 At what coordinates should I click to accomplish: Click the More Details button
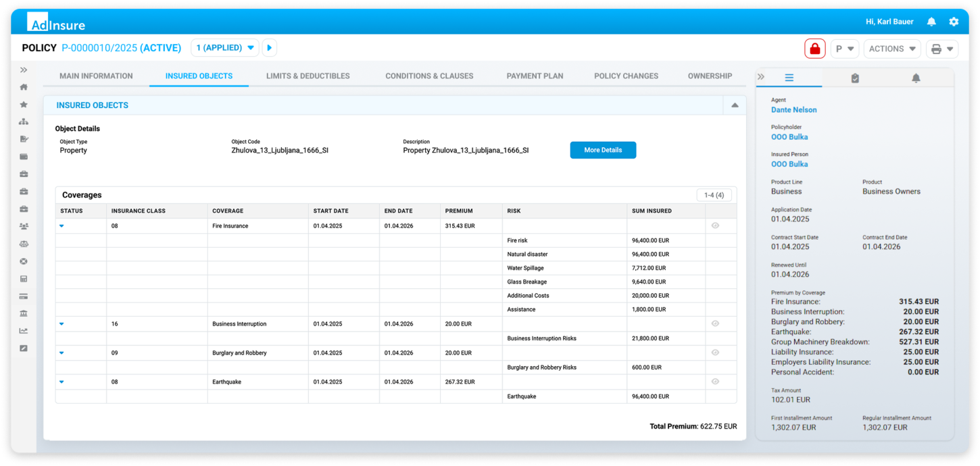tap(602, 149)
